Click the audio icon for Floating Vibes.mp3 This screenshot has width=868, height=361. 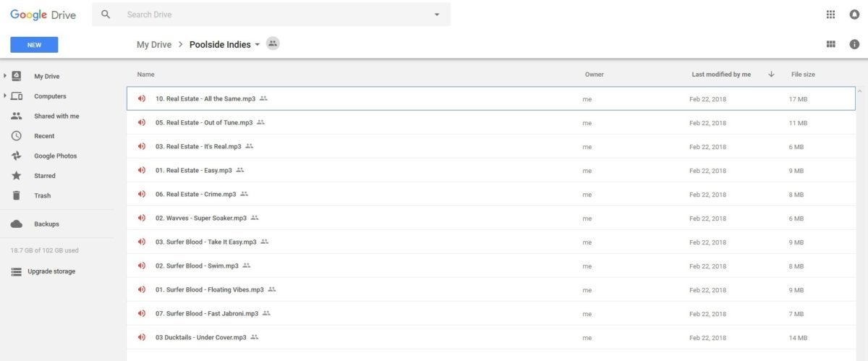point(142,289)
